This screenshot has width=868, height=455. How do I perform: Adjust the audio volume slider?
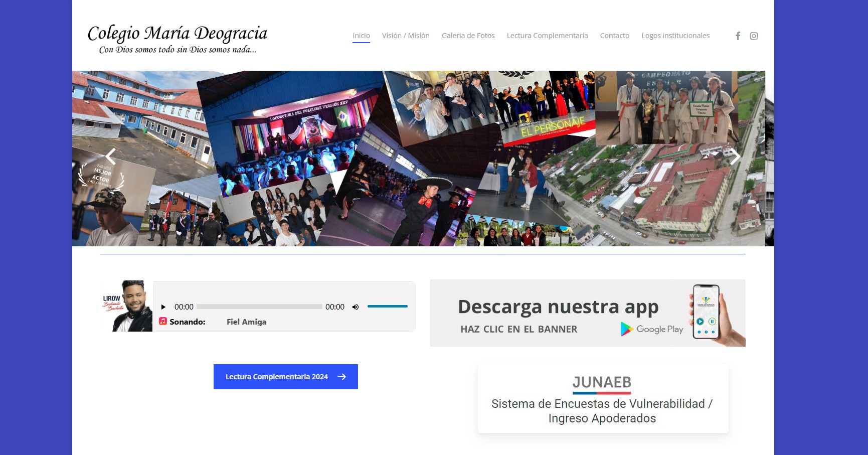coord(388,306)
